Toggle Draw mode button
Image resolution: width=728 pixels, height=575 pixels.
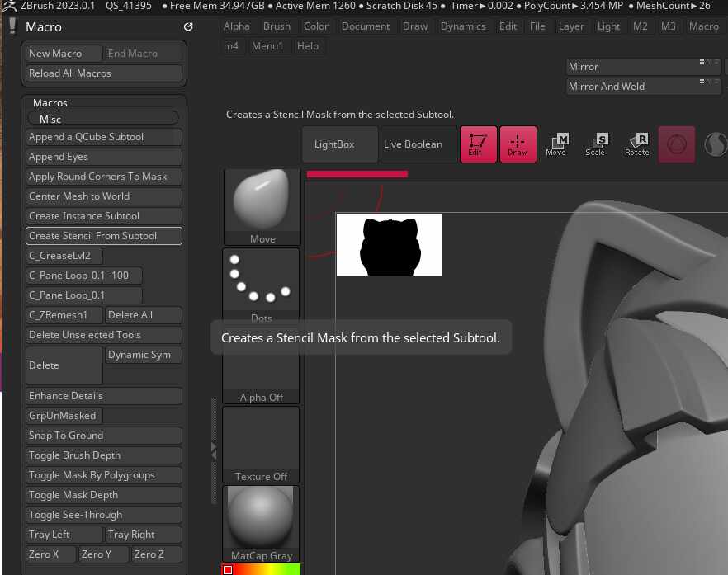518,144
